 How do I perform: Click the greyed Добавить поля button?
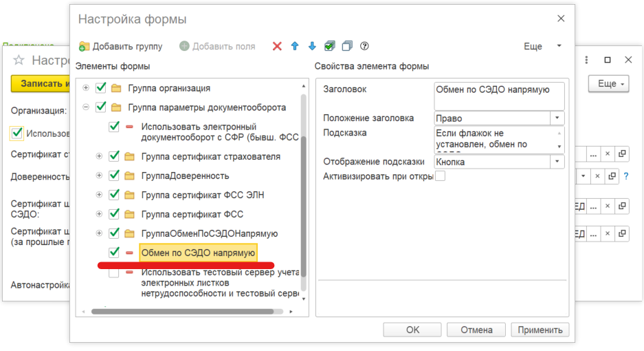[x=217, y=46]
